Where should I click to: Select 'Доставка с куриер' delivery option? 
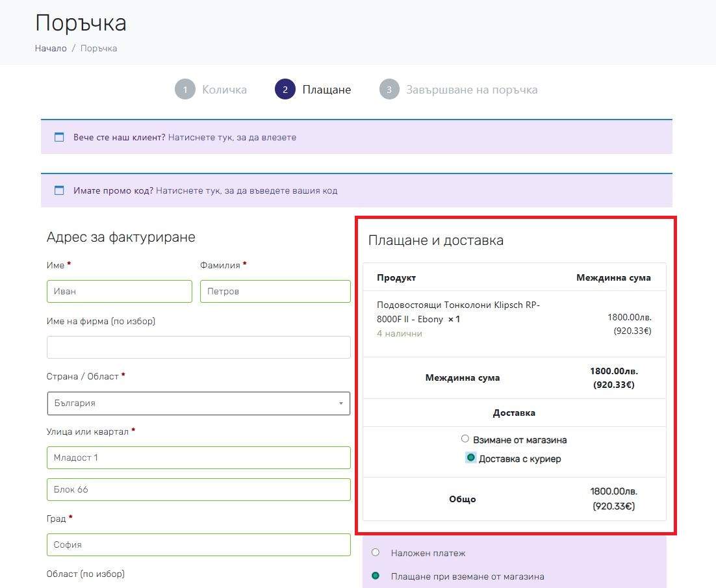tap(471, 457)
